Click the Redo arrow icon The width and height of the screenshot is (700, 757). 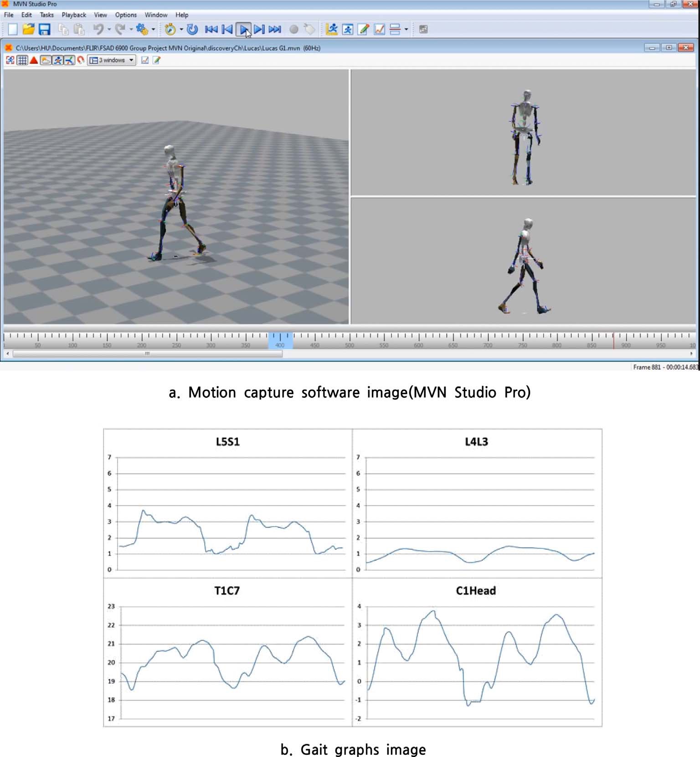(120, 30)
